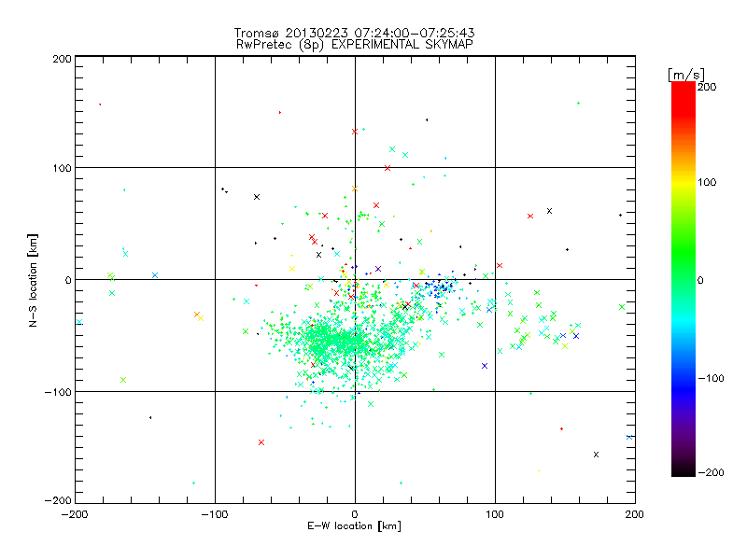This screenshot has width=747, height=560.
Task: Select the RwPretec EXPERIMENTAL SKYMAP subtitle
Action: point(354,45)
